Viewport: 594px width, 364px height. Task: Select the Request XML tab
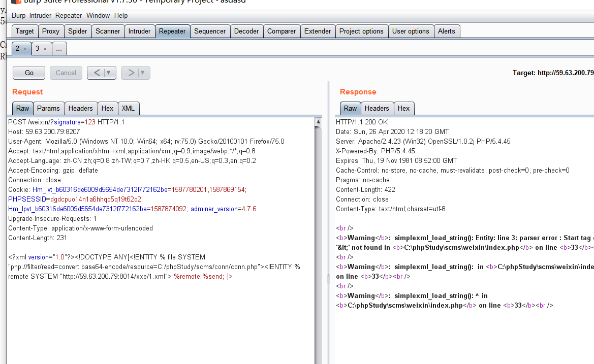128,108
